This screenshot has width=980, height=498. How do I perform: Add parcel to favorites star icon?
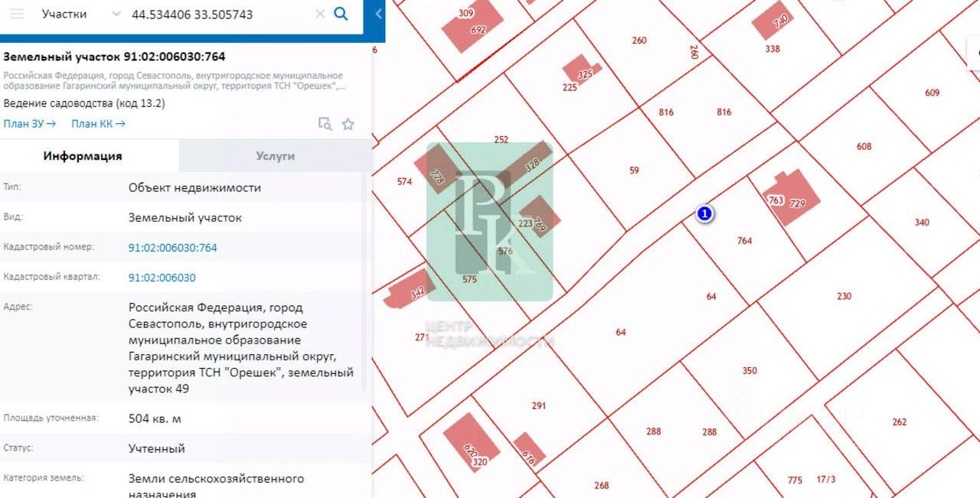point(348,124)
